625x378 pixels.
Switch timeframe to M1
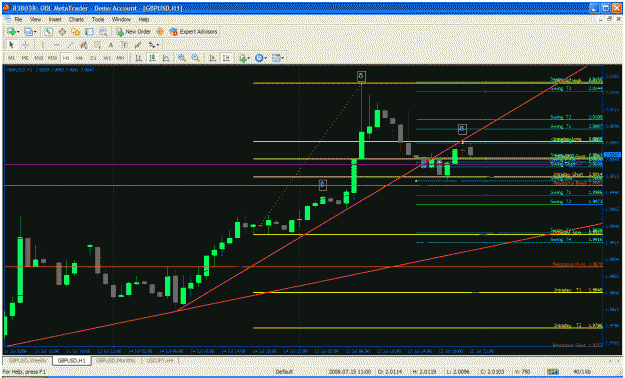[x=12, y=58]
